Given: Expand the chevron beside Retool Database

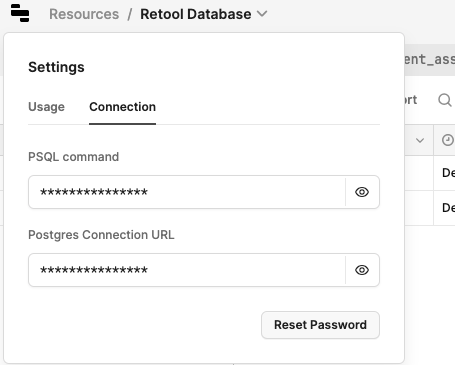Looking at the screenshot, I should point(262,14).
